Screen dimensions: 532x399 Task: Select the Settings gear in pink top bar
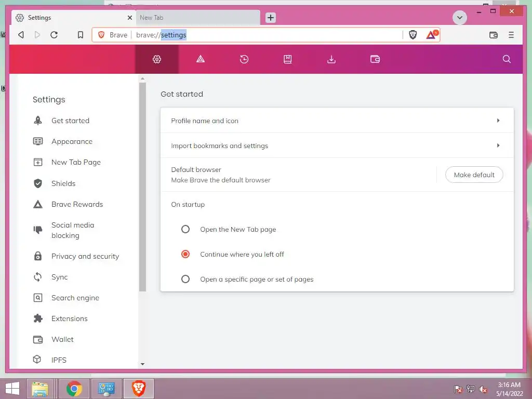[x=157, y=59]
